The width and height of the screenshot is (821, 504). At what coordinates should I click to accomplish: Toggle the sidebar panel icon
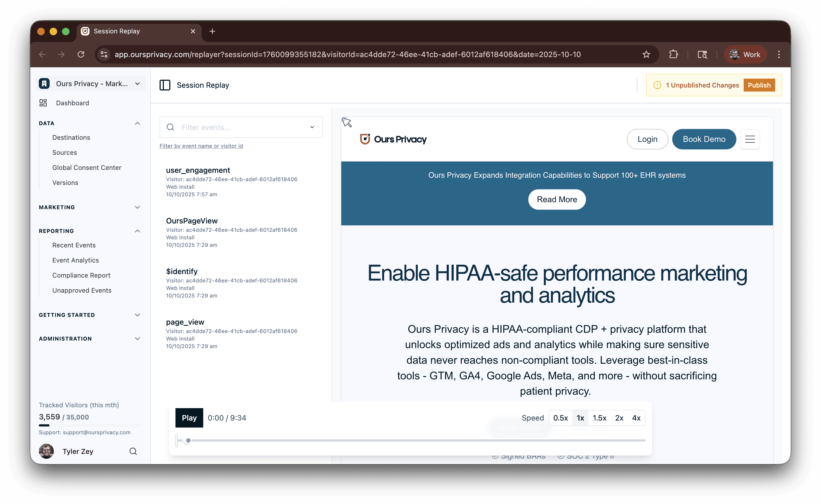(165, 85)
